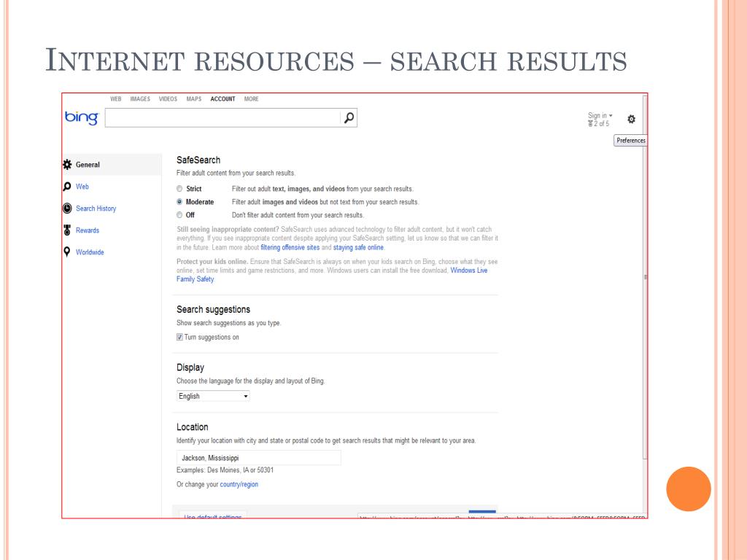The height and width of the screenshot is (560, 747).
Task: Click the Search History clock icon
Action: click(67, 209)
